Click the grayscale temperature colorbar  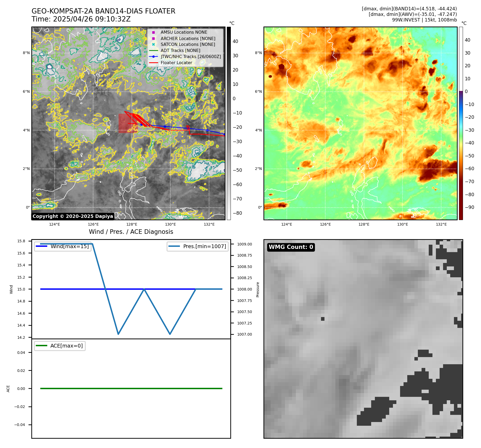pyautogui.click(x=229, y=123)
